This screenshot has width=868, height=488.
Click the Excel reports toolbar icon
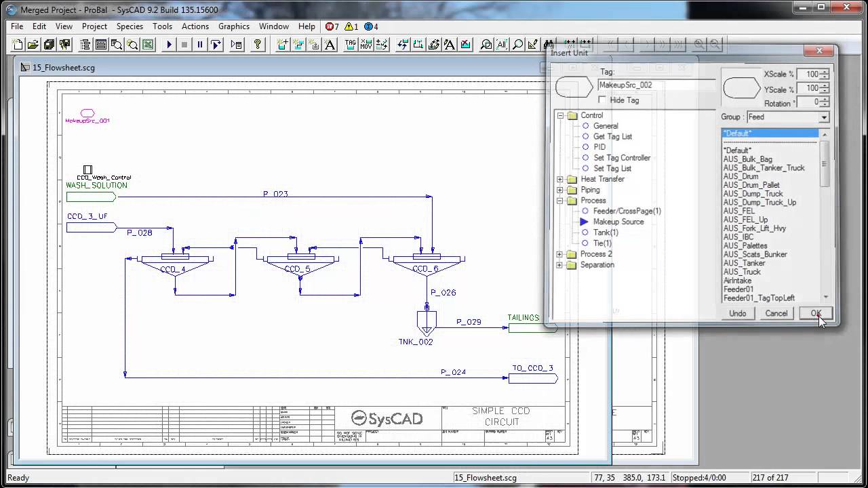tap(147, 45)
